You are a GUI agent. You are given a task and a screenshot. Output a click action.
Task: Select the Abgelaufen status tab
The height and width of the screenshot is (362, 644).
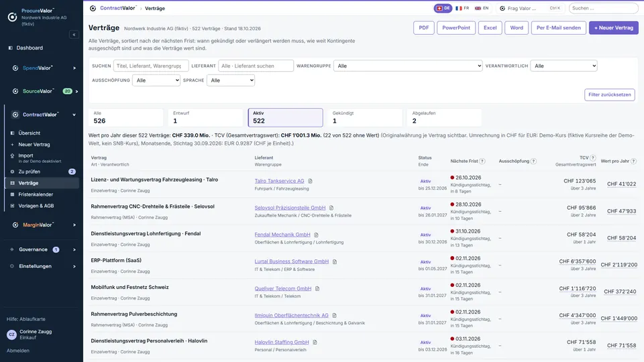point(445,117)
